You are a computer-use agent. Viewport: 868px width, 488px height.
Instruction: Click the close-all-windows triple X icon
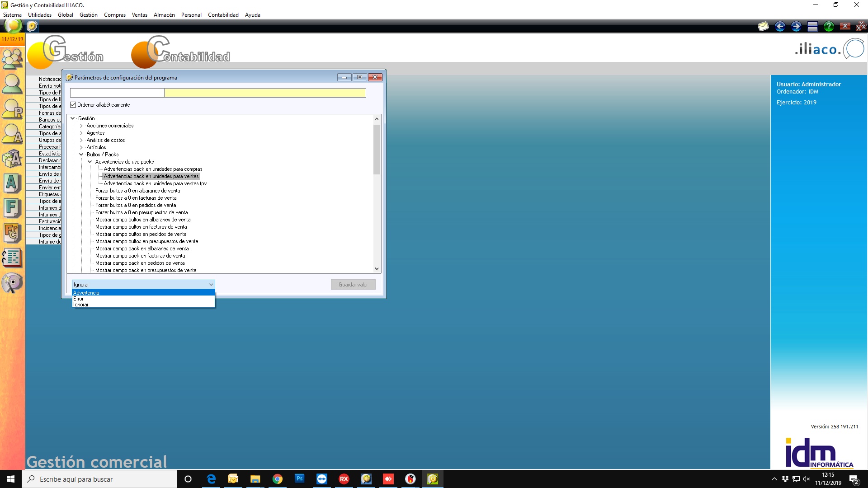[861, 26]
